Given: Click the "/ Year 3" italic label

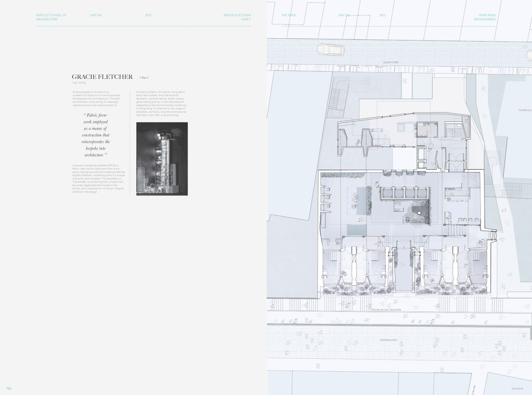Looking at the screenshot, I should point(144,78).
